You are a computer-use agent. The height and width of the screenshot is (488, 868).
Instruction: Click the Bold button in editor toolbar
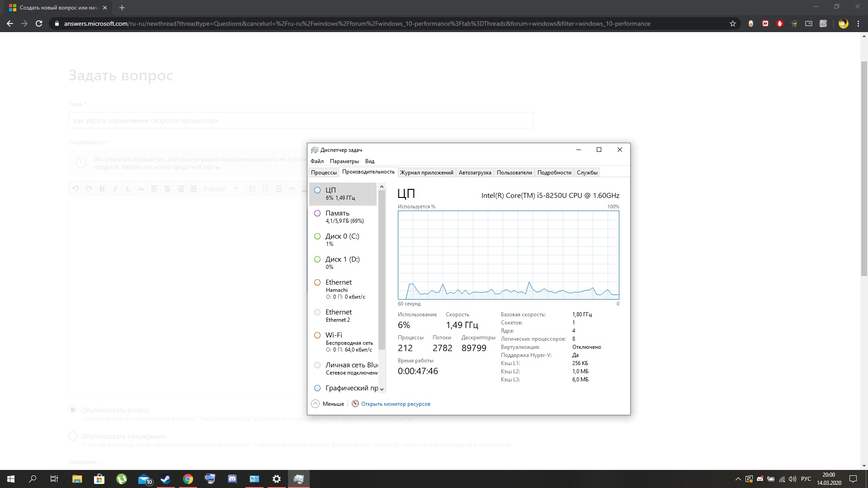[102, 189]
